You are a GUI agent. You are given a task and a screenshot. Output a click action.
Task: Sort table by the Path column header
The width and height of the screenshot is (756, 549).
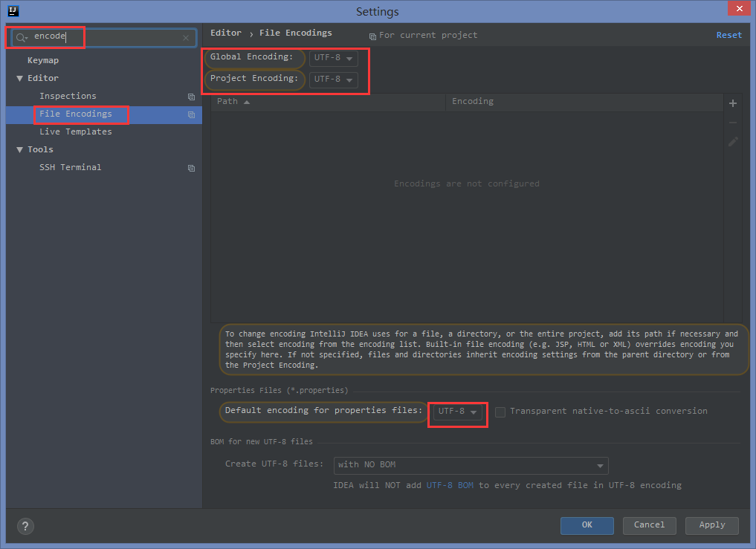point(328,102)
